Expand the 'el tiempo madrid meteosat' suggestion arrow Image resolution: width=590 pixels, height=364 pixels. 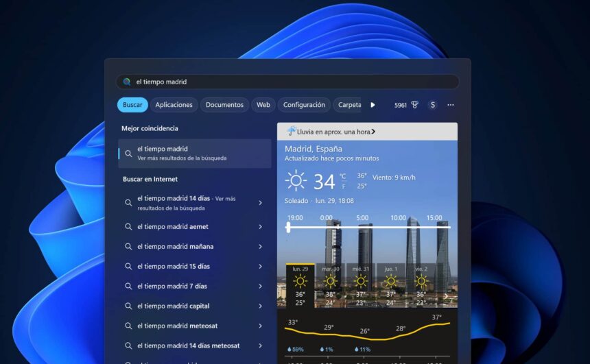click(261, 326)
